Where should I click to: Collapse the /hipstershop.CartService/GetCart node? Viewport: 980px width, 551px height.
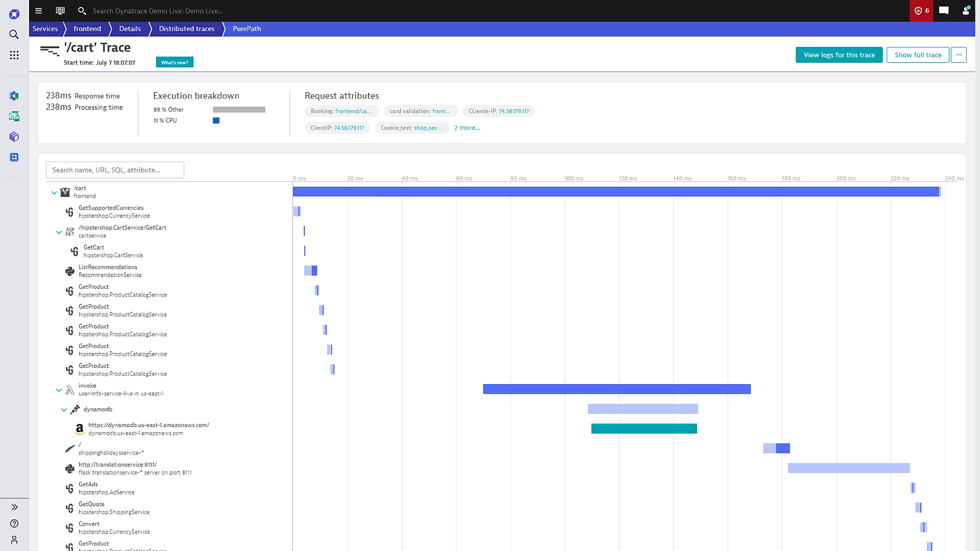pos(59,232)
